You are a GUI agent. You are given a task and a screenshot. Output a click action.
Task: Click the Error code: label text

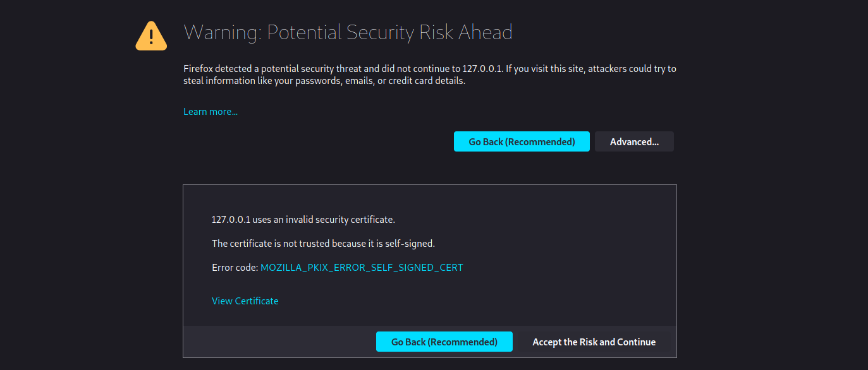point(235,268)
